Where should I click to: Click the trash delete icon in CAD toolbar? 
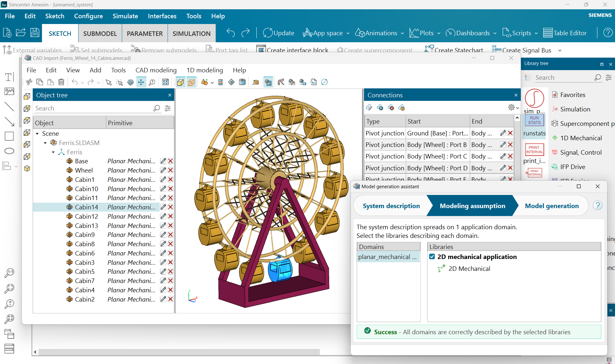pyautogui.click(x=61, y=82)
